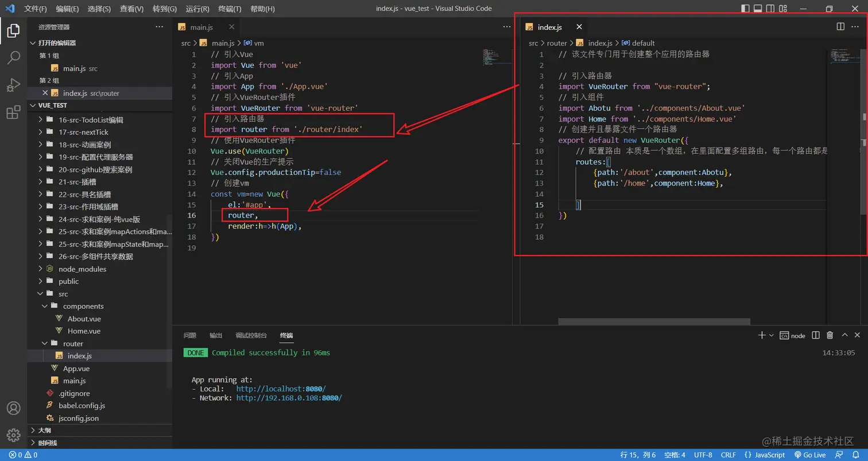This screenshot has height=461, width=868.
Task: Open the Explorer view in activity bar
Action: pyautogui.click(x=13, y=30)
